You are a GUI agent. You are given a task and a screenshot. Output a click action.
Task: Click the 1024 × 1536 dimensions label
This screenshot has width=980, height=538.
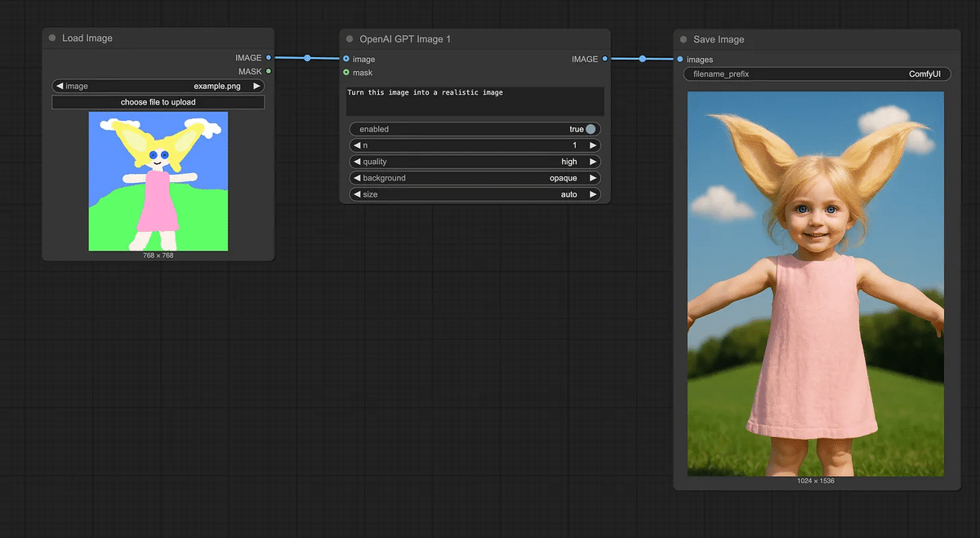816,481
